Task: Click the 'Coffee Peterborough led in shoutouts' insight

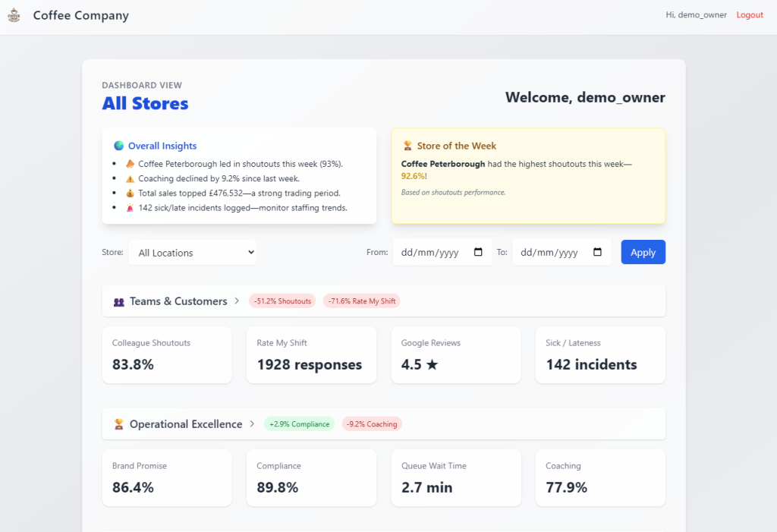Action: tap(241, 164)
